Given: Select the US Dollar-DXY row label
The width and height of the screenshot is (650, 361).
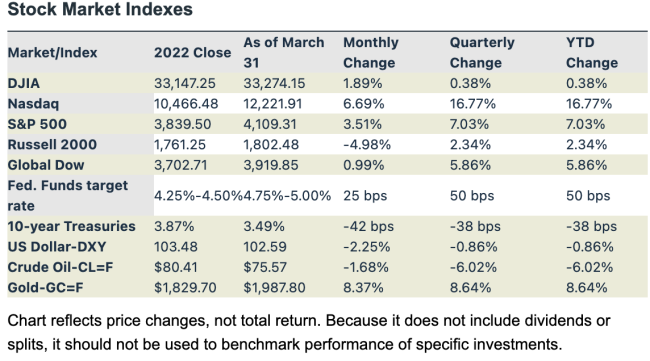Looking at the screenshot, I should pyautogui.click(x=57, y=247).
